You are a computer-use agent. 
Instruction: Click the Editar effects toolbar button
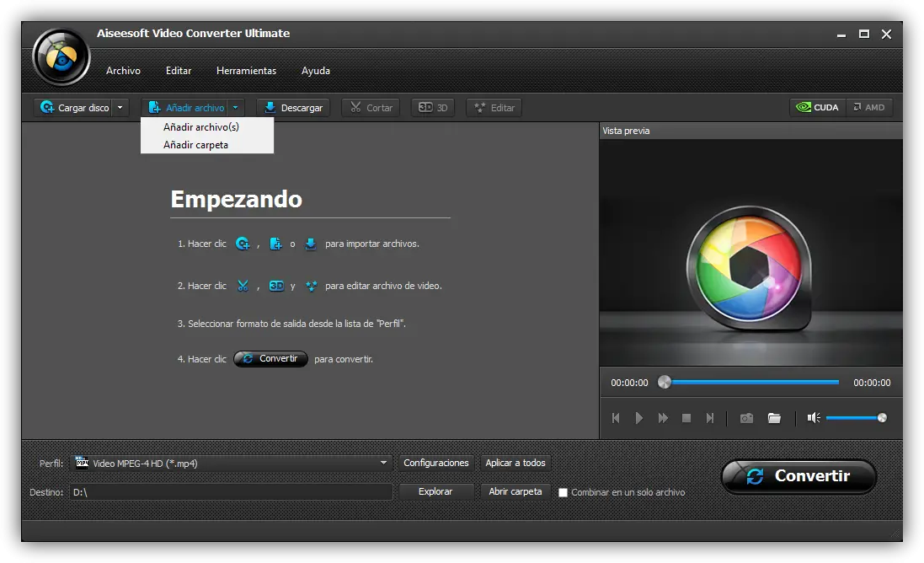[494, 108]
